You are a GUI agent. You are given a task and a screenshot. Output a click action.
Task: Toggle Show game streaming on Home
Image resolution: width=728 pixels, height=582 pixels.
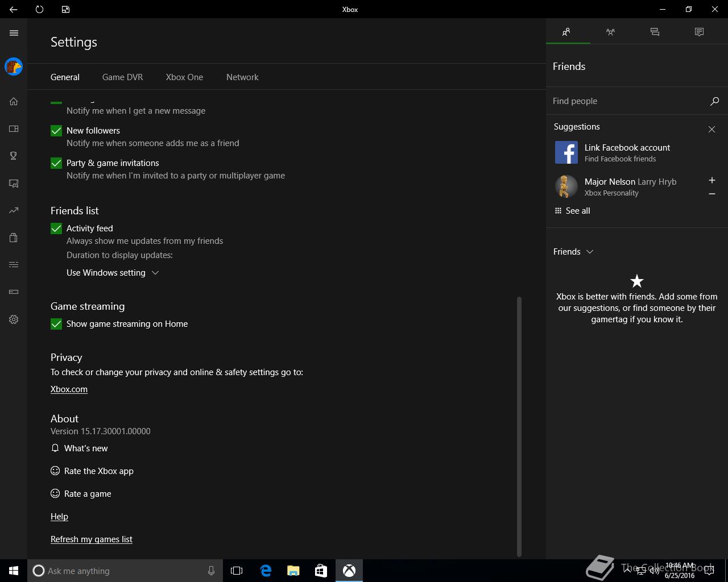coord(56,324)
